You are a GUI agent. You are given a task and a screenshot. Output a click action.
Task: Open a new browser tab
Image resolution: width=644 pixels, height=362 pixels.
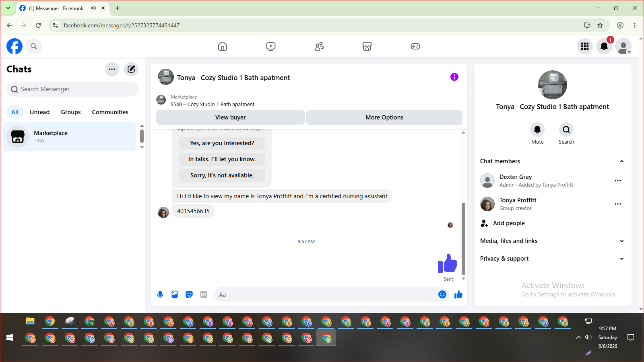click(x=118, y=8)
